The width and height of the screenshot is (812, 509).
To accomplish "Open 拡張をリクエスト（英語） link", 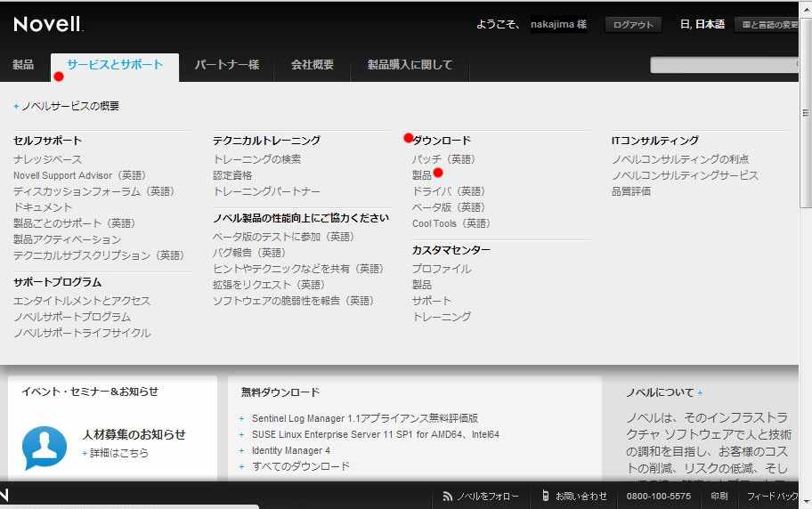I will point(269,285).
